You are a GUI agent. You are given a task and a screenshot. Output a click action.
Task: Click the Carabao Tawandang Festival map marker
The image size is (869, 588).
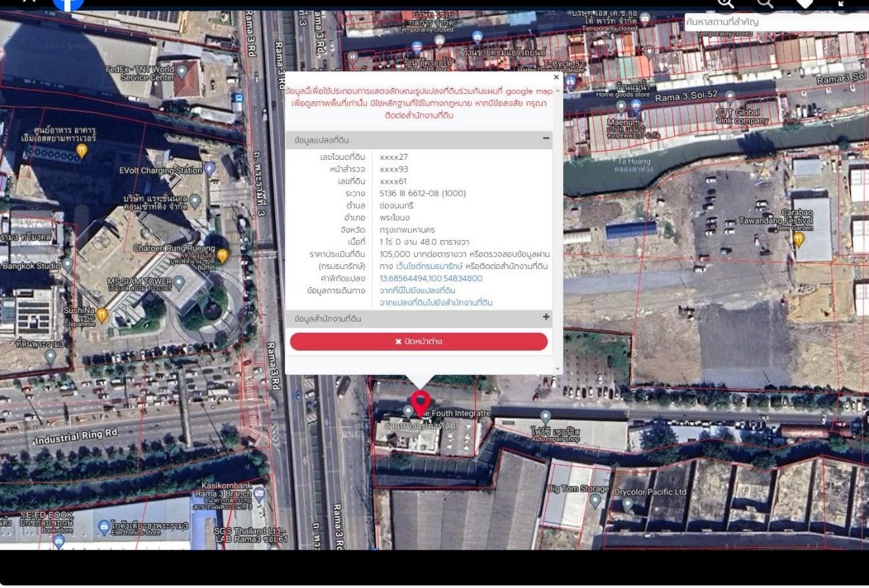point(799,239)
